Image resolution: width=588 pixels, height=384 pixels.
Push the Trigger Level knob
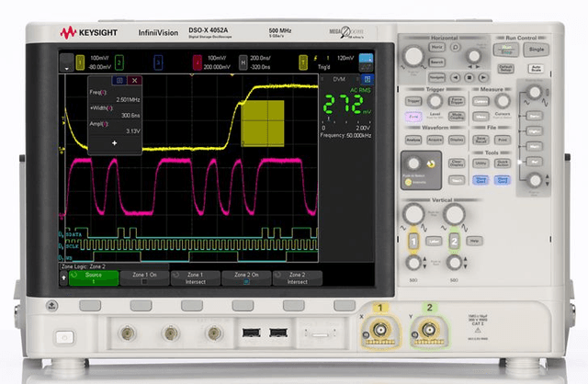click(435, 101)
